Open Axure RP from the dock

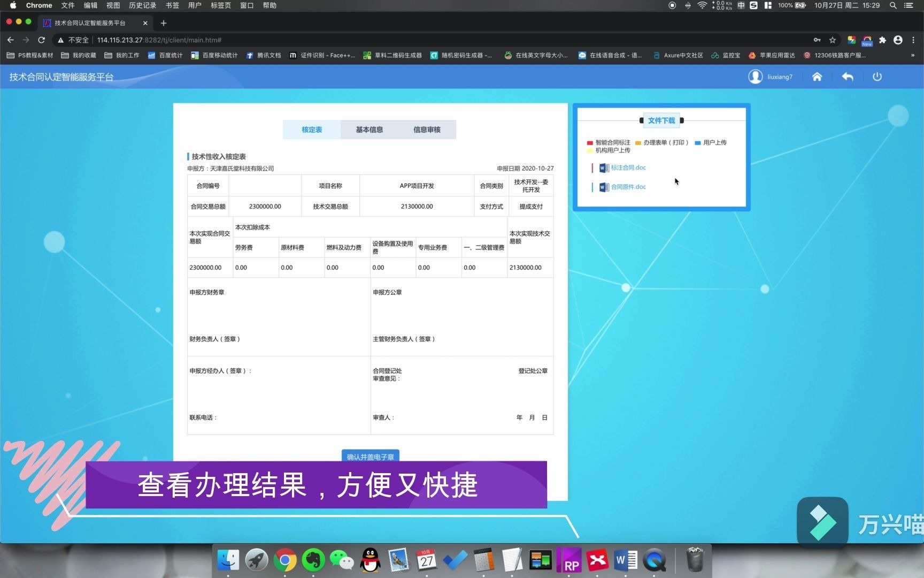click(569, 560)
